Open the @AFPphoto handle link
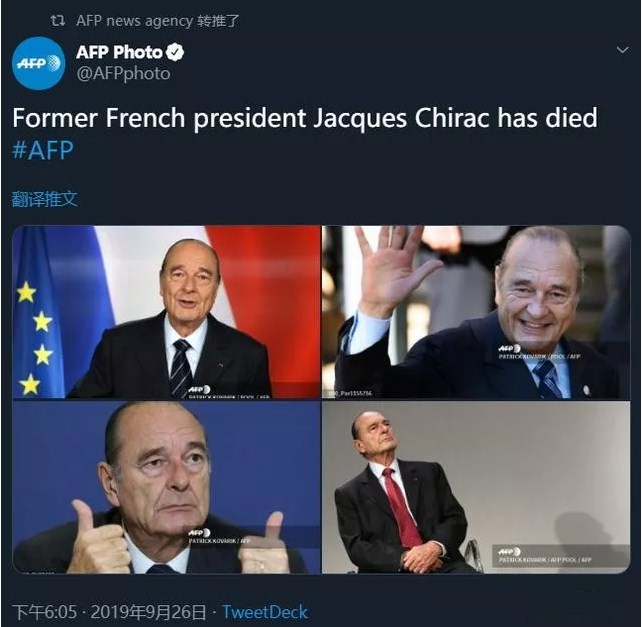This screenshot has height=627, width=642. (x=123, y=74)
